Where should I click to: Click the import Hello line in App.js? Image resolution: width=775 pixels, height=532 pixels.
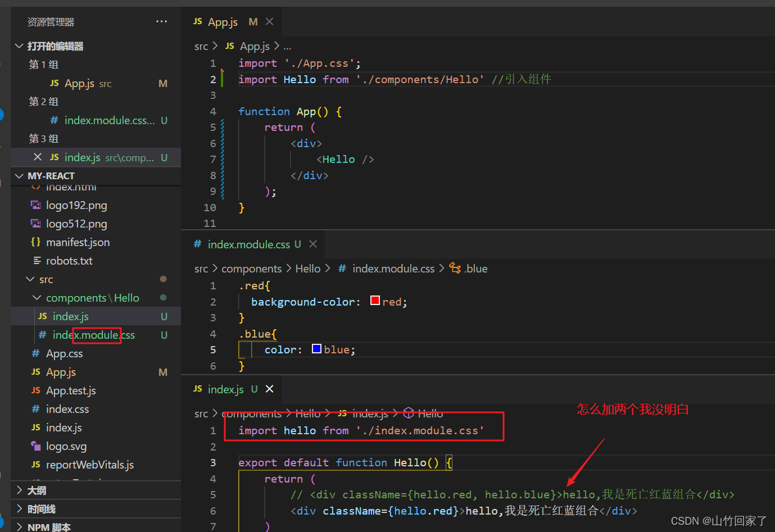tap(395, 79)
